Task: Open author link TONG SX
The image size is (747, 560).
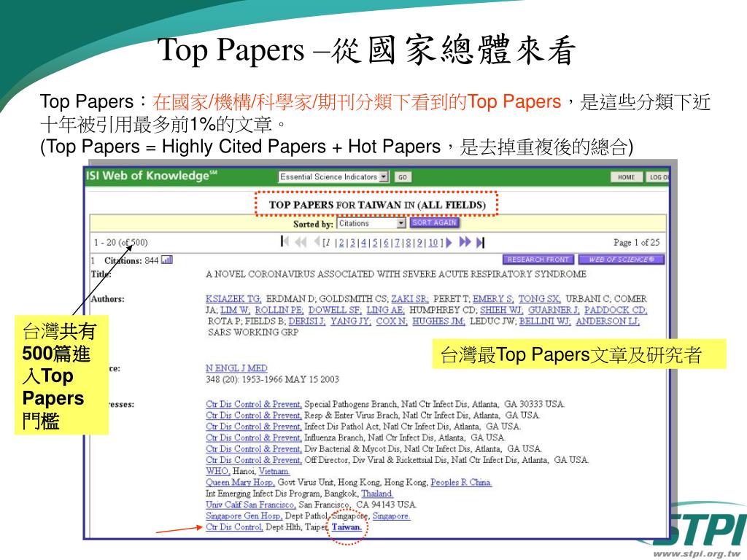Action: [x=539, y=299]
